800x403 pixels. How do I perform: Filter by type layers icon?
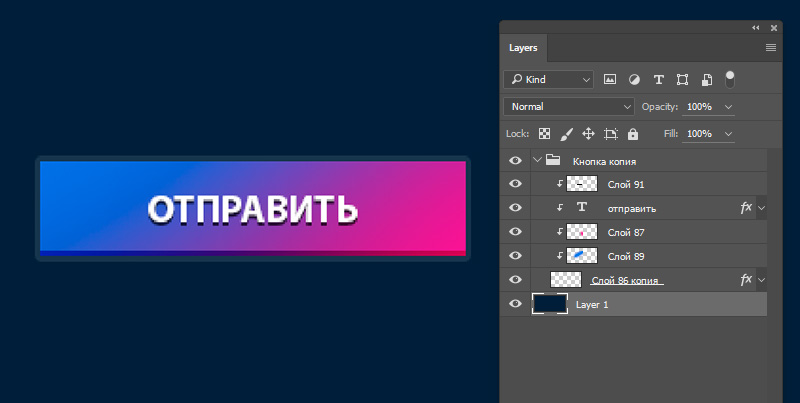659,80
